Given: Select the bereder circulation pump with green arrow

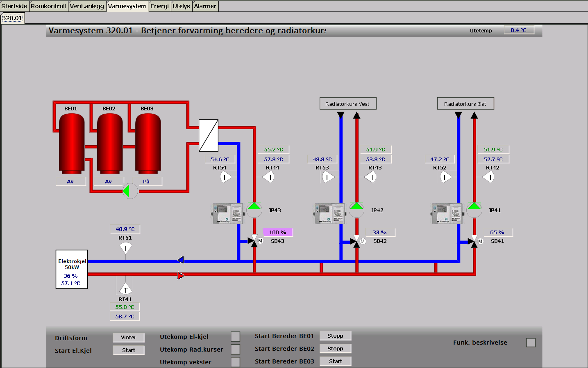Looking at the screenshot, I should [130, 191].
